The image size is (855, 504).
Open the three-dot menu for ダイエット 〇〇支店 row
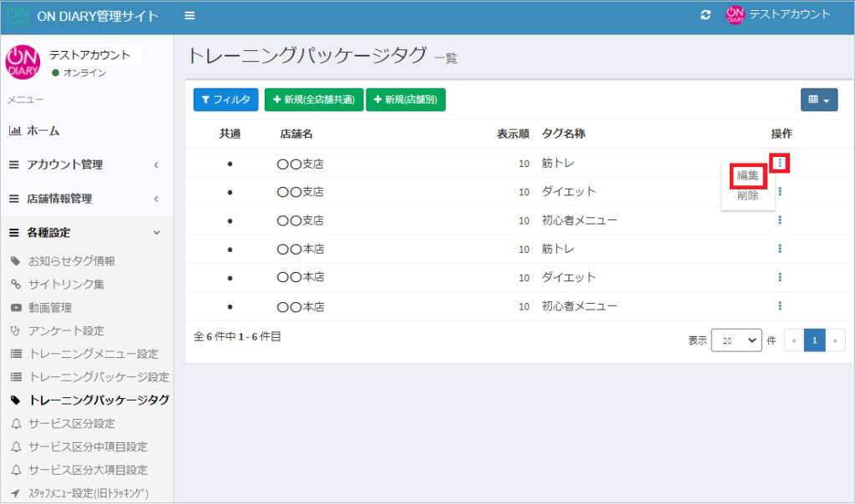point(780,191)
